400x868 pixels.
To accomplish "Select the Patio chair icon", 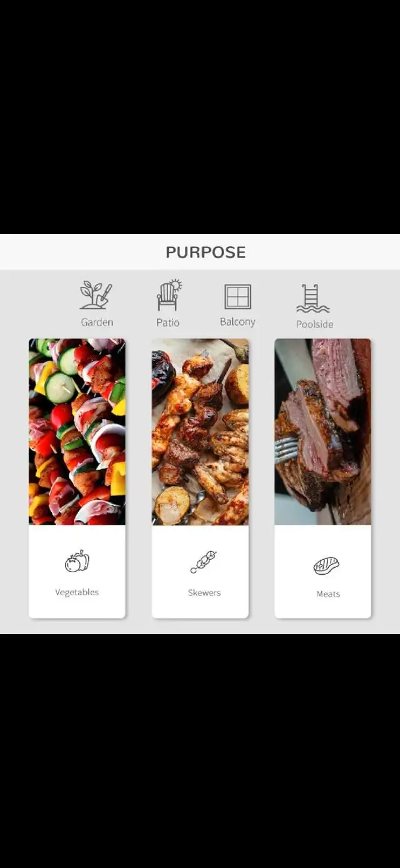I will pyautogui.click(x=169, y=295).
